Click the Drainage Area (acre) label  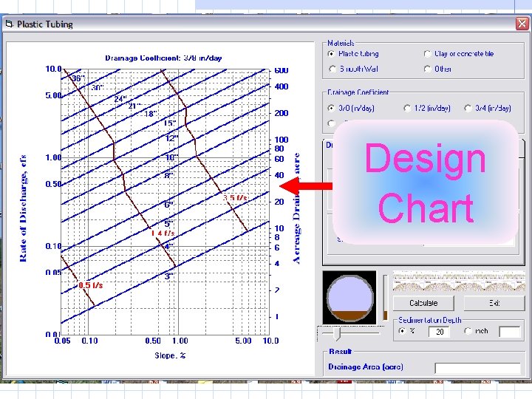tap(366, 366)
